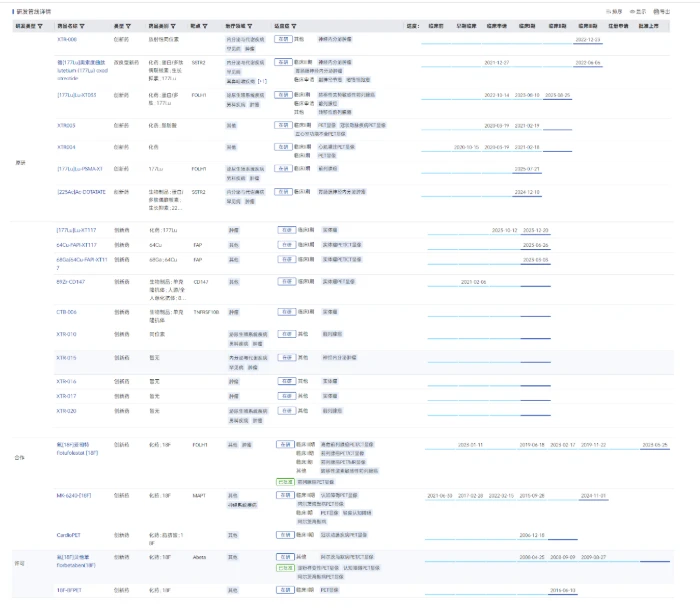Click the 2022-12-23 progress bar marker for XTR-006

588,40
